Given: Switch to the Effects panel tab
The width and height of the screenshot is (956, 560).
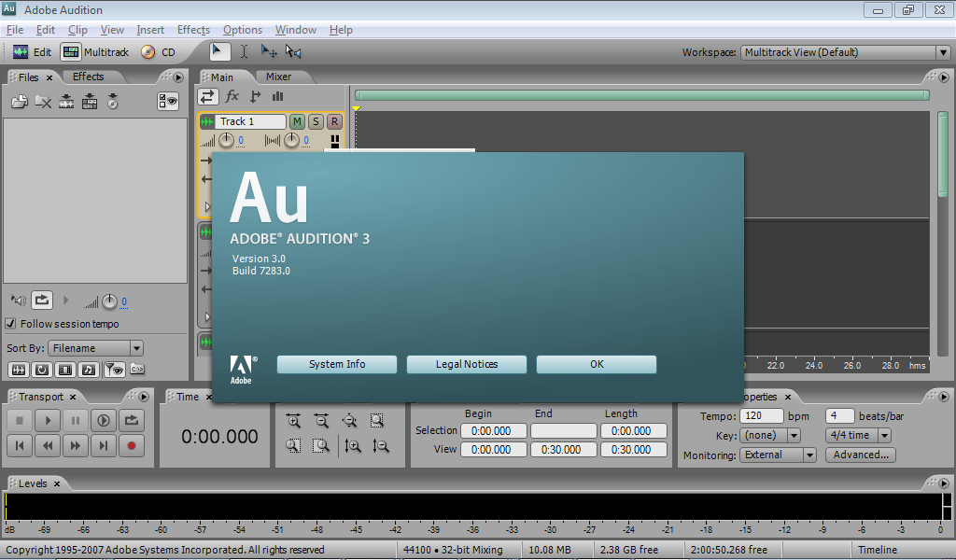Looking at the screenshot, I should coord(89,77).
